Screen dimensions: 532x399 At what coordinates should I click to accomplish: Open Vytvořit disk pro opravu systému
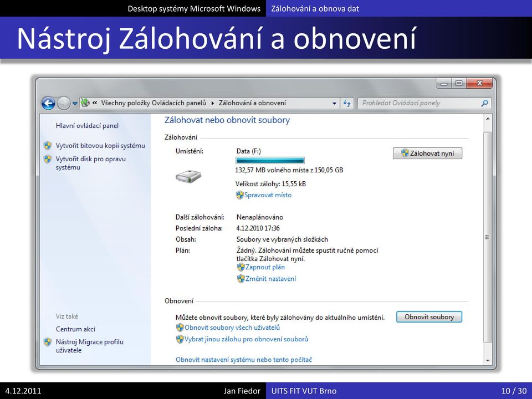coord(90,163)
